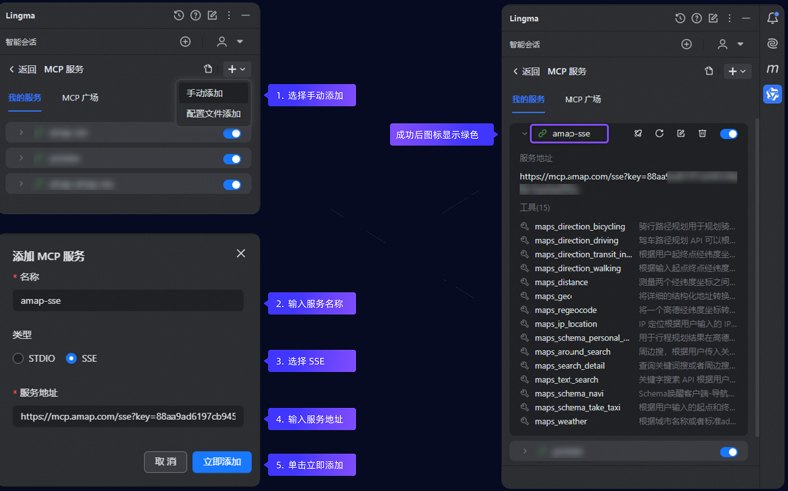This screenshot has width=788, height=491.
Task: Switch to MCP 广场 tab in left panel
Action: pos(80,97)
